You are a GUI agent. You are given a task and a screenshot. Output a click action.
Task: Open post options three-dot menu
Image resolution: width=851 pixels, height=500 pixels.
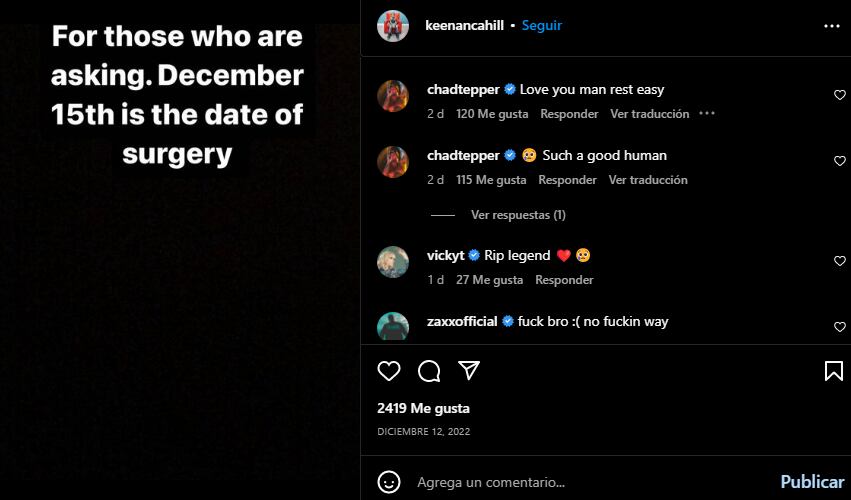point(831,26)
